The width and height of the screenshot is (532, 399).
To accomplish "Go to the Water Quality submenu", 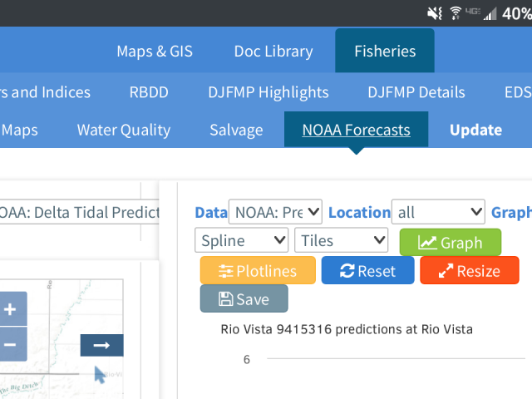I will coord(124,130).
